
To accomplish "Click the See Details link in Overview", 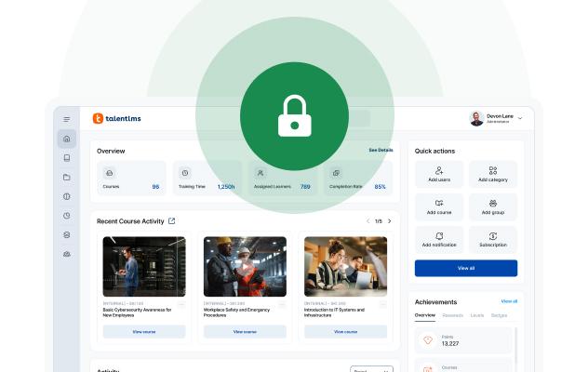I will pyautogui.click(x=381, y=150).
